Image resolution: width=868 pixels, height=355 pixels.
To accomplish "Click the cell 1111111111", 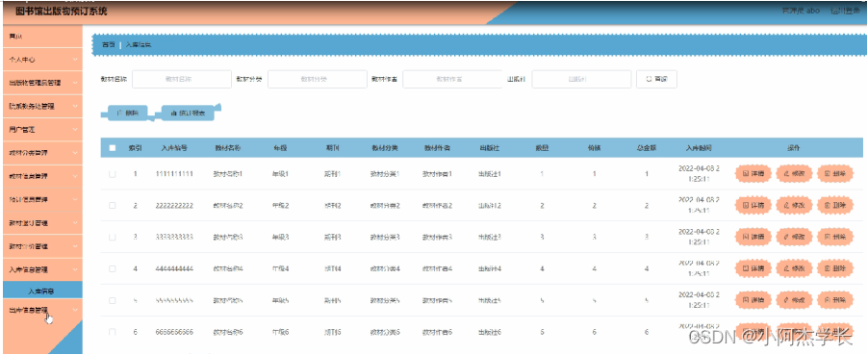I will coord(174,174).
